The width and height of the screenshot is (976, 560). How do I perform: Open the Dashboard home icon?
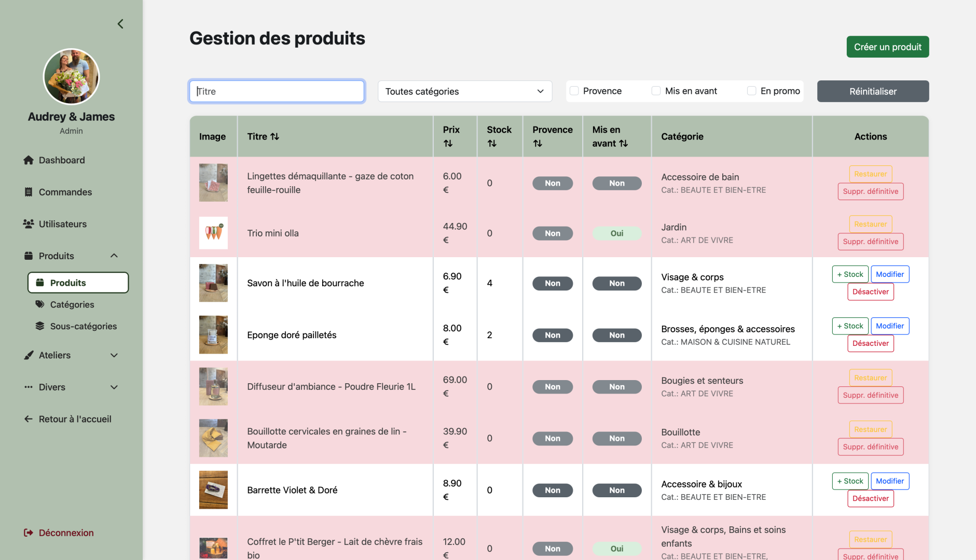pyautogui.click(x=29, y=160)
